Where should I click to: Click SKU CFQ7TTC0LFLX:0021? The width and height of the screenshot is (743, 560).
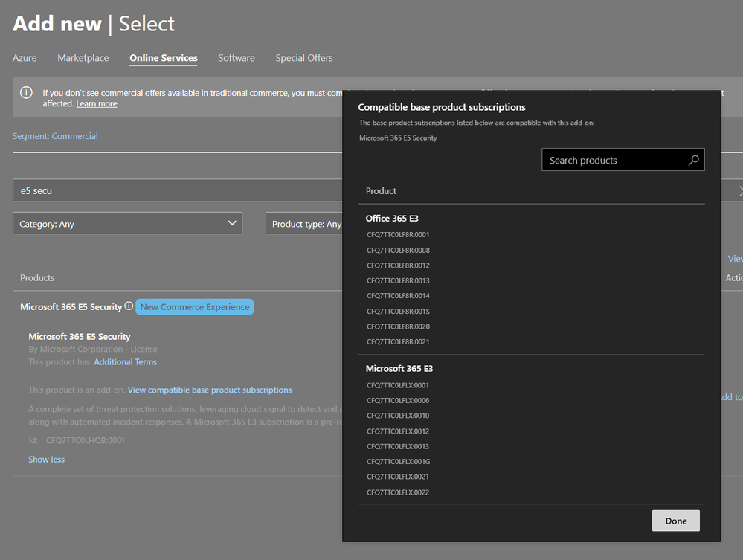(x=398, y=477)
